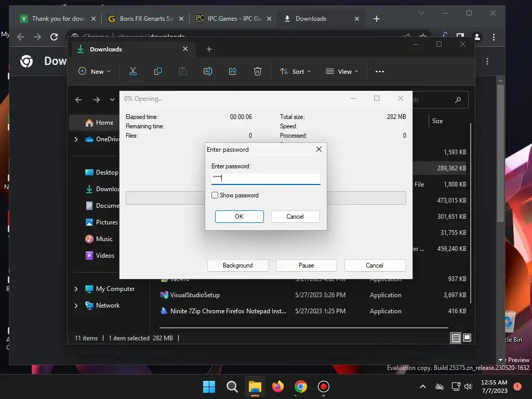532x399 pixels.
Task: Open the taskbar clock and date
Action: pyautogui.click(x=495, y=387)
